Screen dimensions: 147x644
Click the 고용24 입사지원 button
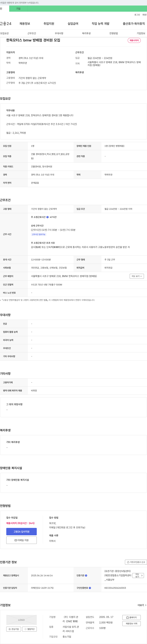point(21,531)
